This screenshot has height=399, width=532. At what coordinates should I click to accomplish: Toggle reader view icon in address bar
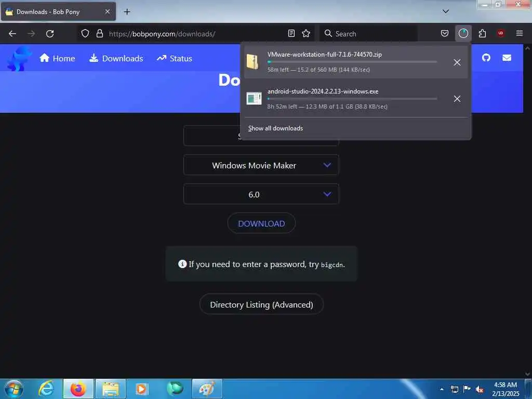click(x=291, y=33)
